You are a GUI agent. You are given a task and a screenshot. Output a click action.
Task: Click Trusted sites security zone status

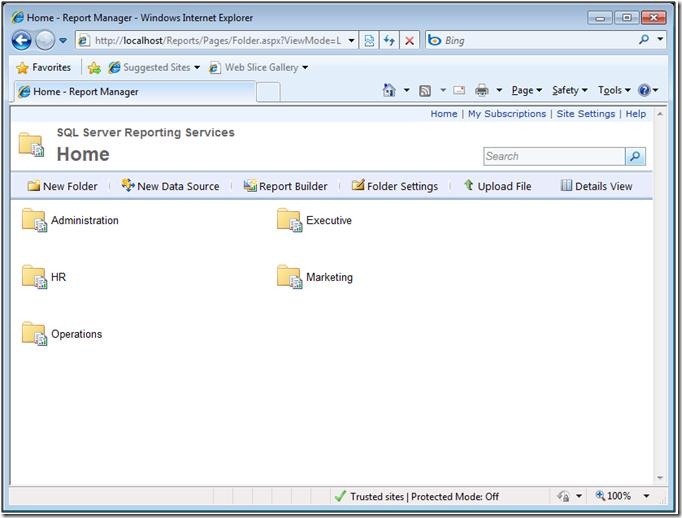click(x=417, y=496)
